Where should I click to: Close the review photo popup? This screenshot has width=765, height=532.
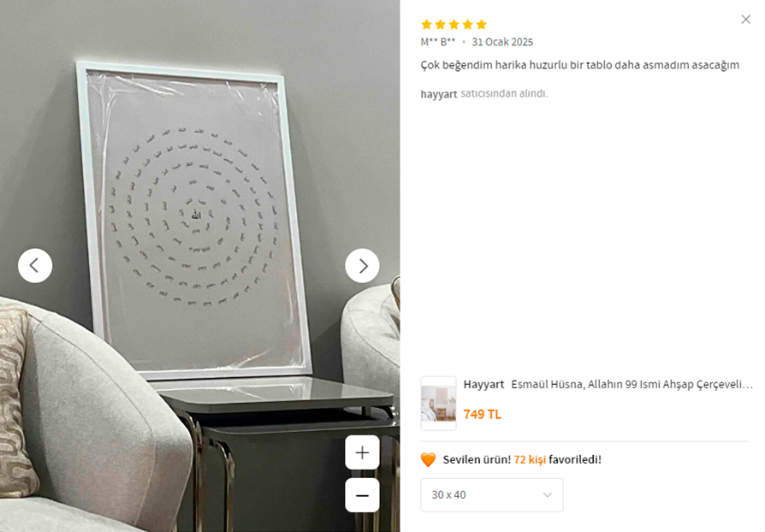pyautogui.click(x=745, y=20)
